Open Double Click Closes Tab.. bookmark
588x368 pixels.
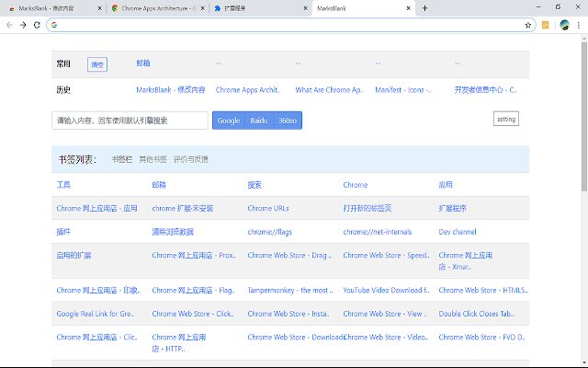(x=476, y=314)
